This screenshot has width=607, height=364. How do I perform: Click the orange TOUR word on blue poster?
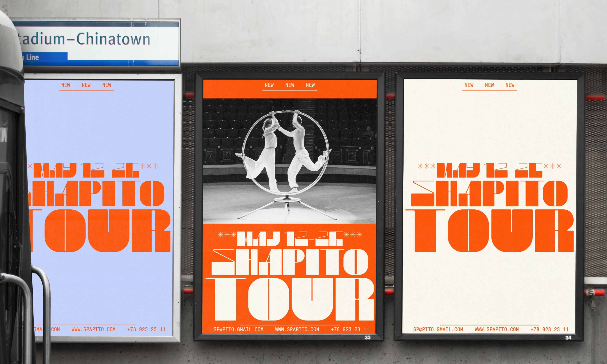pos(101,231)
